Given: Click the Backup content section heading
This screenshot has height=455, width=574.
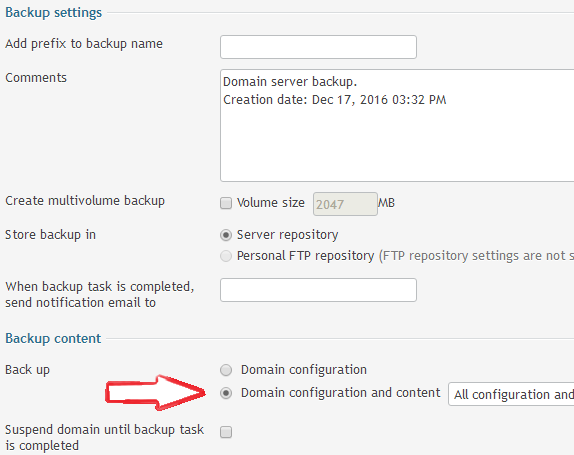Looking at the screenshot, I should click(x=53, y=339).
